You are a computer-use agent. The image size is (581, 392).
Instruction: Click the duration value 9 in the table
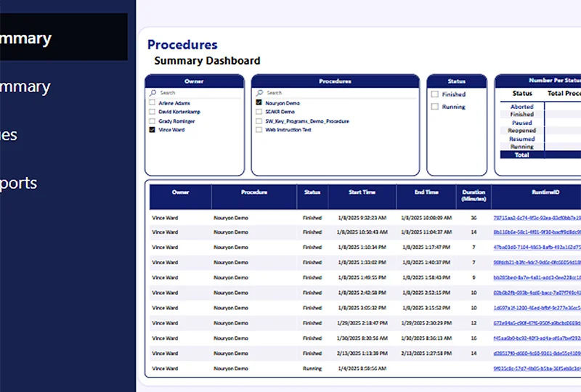click(x=474, y=277)
